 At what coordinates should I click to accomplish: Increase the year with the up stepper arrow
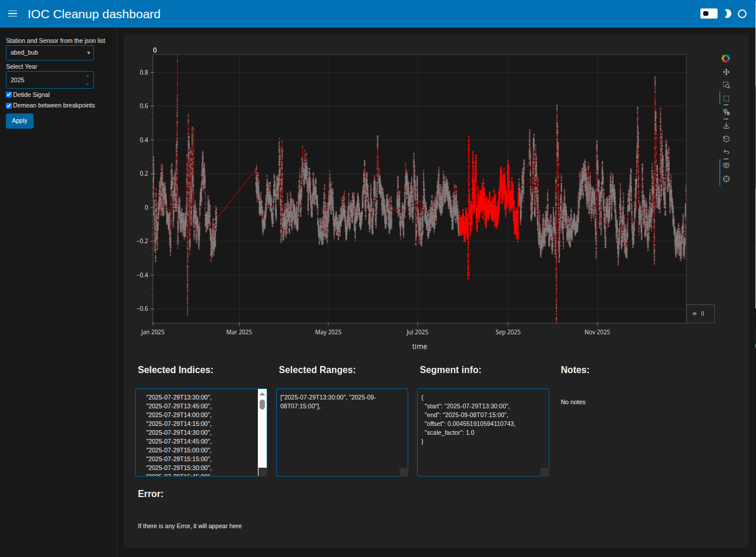coord(88,76)
